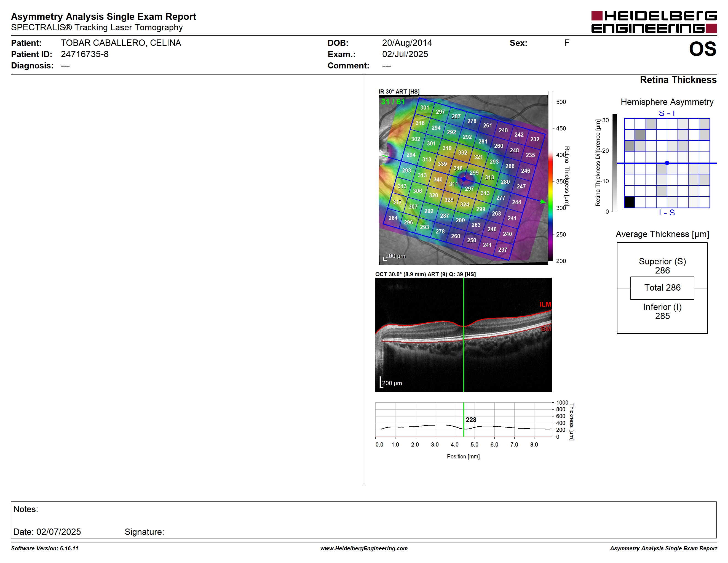Click the '228' thickness value on the profile chart
The width and height of the screenshot is (728, 563).
click(x=471, y=419)
